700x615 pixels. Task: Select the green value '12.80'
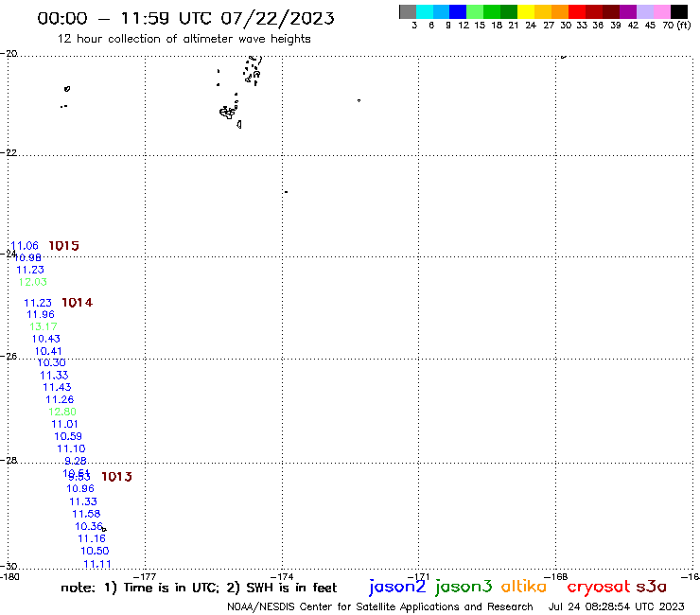62,412
